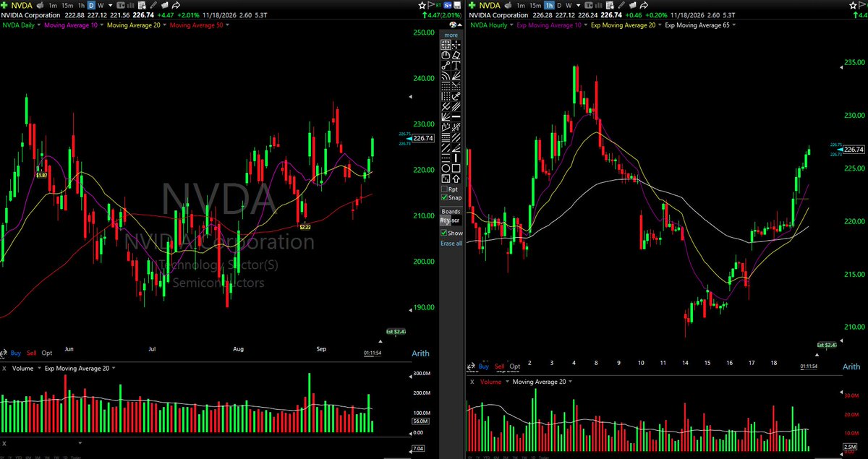Open pencil drawing icon on Daily chart header
The height and width of the screenshot is (459, 868).
coord(153,5)
